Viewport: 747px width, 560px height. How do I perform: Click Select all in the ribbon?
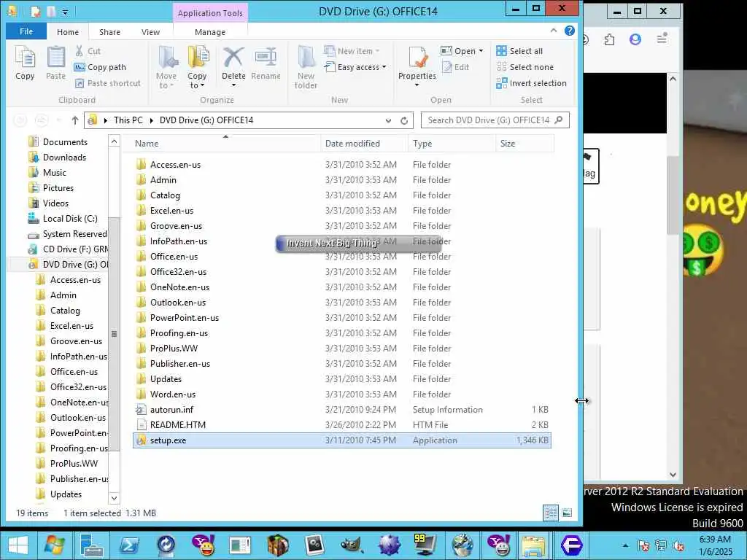pos(519,51)
